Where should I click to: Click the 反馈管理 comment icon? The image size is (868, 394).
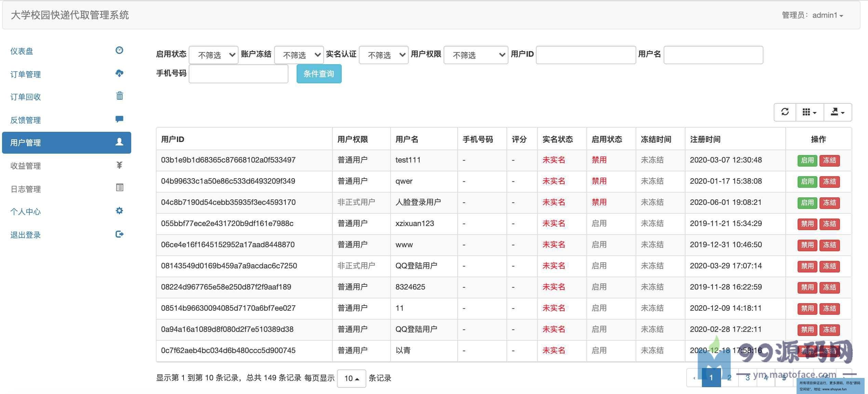(x=119, y=119)
